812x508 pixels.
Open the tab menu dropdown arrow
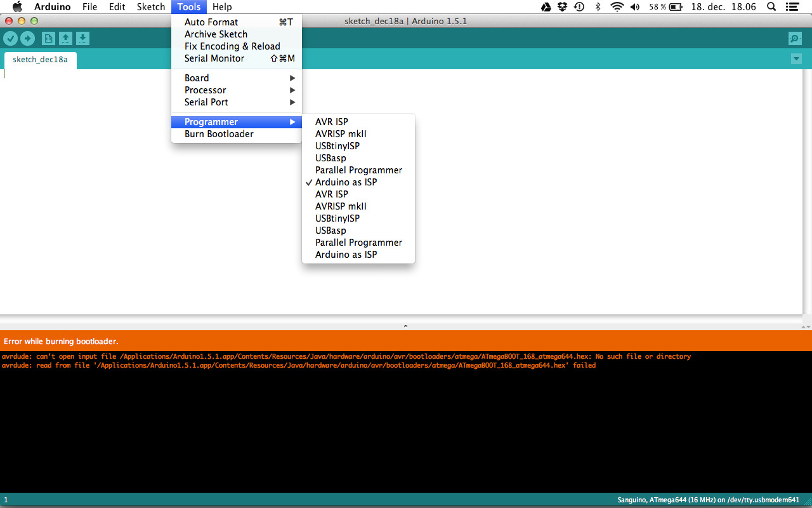point(796,59)
